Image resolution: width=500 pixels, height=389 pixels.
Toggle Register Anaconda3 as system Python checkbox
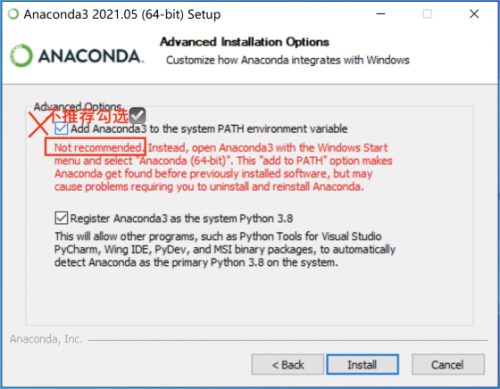[61, 218]
